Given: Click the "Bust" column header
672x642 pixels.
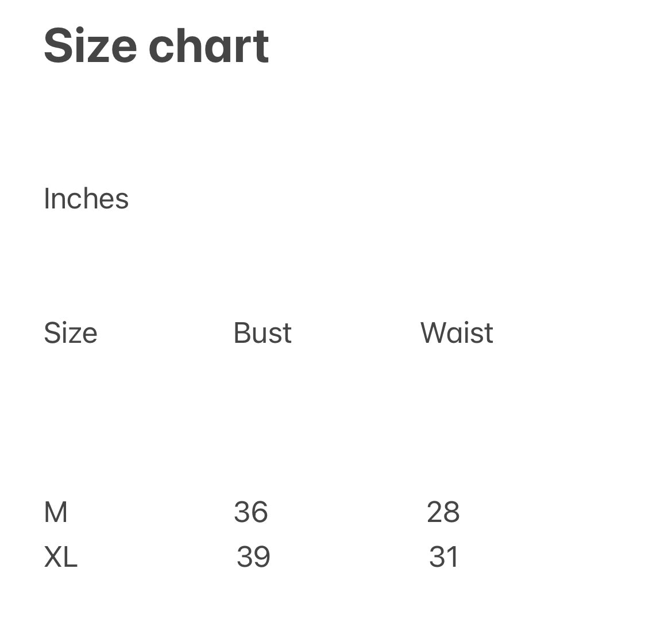Looking at the screenshot, I should (262, 333).
